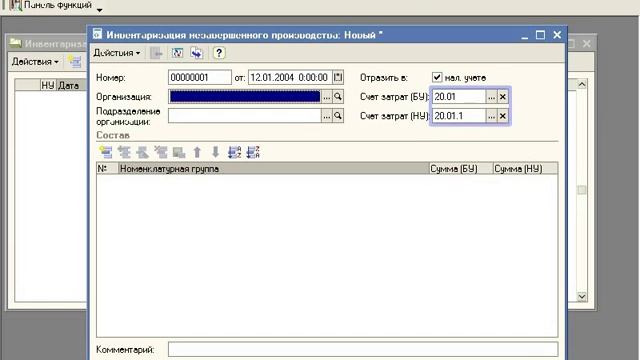This screenshot has height=360, width=640.
Task: Click the Номер input field
Action: 200,77
